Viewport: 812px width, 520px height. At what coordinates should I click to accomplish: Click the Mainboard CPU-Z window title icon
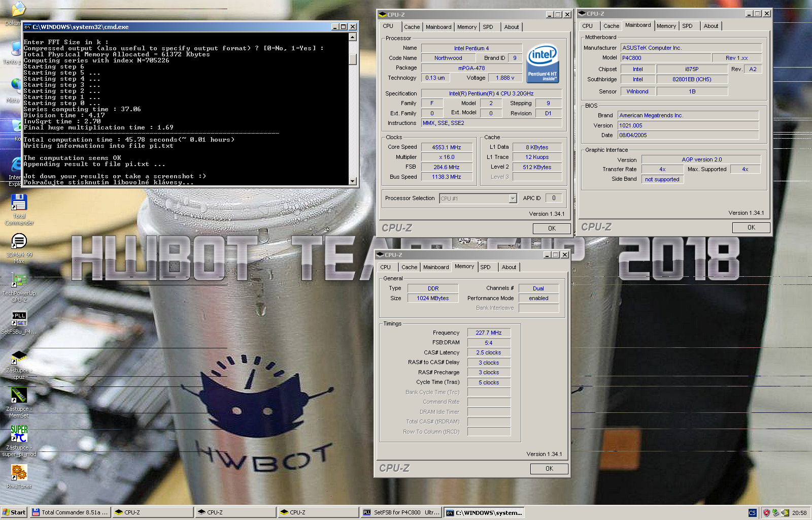point(582,14)
